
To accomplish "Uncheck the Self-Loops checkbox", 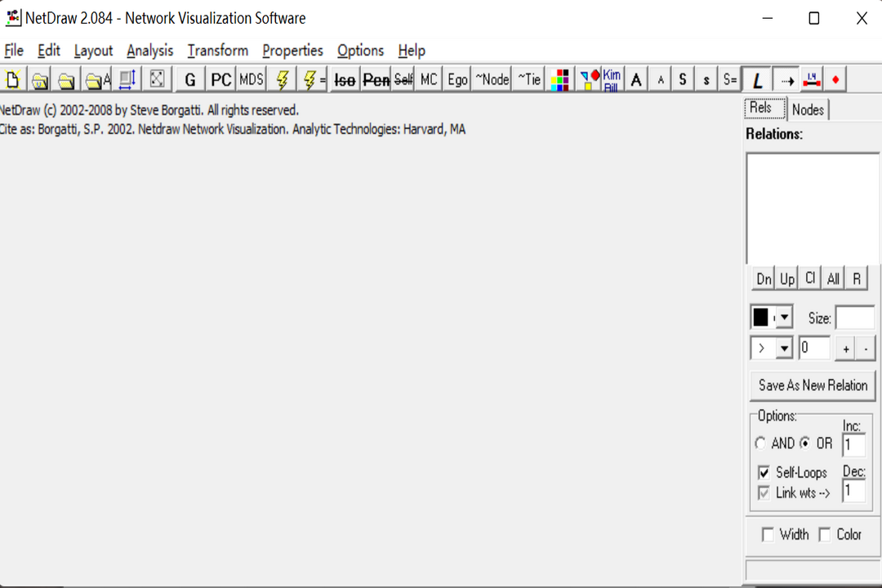I will click(764, 473).
